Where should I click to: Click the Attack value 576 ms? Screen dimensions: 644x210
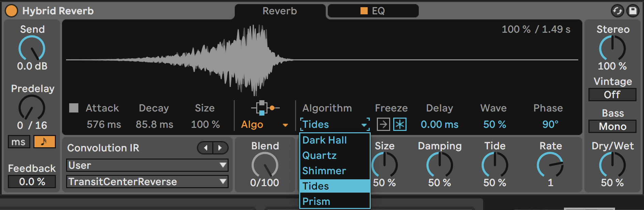(x=104, y=124)
